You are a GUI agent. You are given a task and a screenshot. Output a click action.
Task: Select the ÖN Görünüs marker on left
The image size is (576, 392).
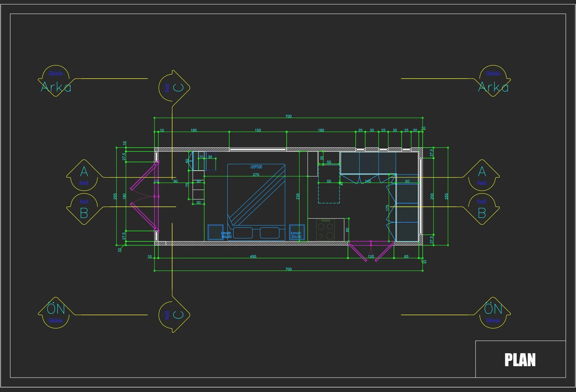(x=56, y=313)
